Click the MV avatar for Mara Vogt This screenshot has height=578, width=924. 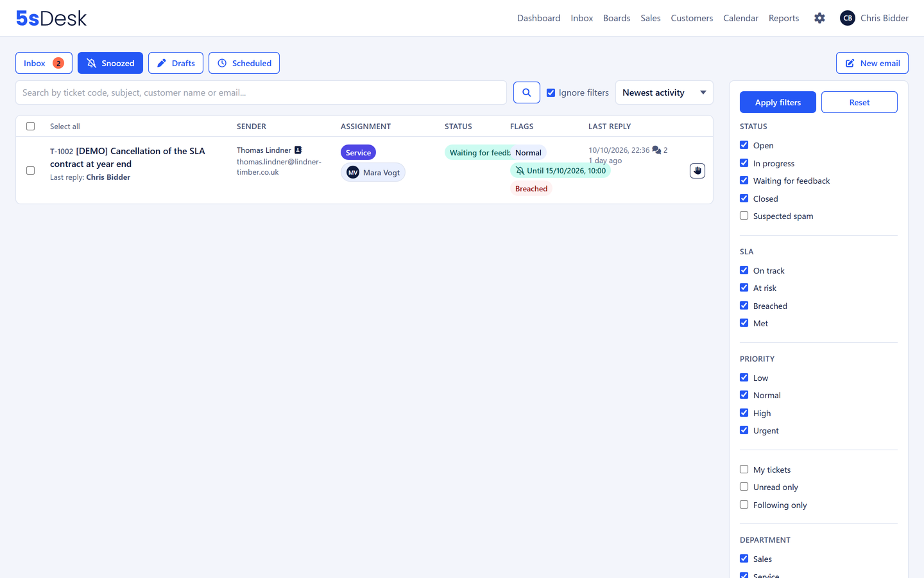pyautogui.click(x=353, y=172)
